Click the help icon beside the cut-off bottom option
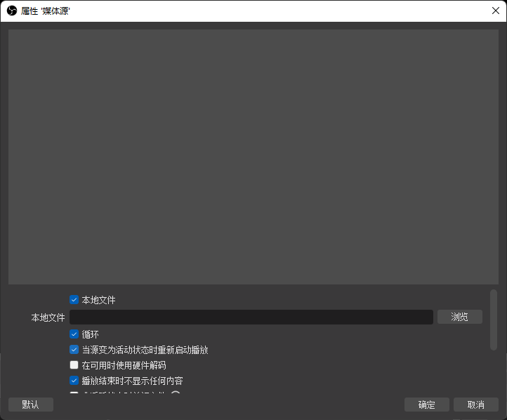 [x=176, y=395]
